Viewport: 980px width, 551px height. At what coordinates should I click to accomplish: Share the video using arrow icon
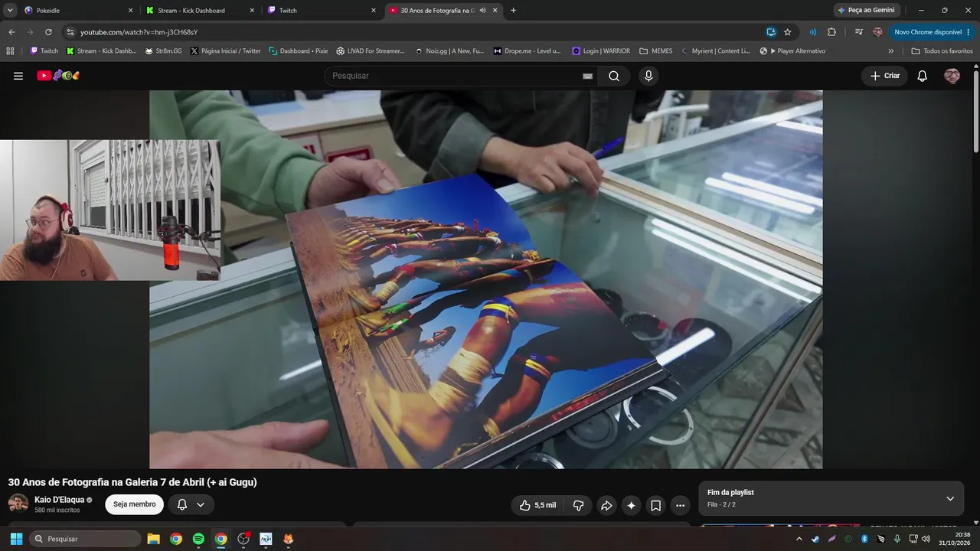click(x=606, y=505)
